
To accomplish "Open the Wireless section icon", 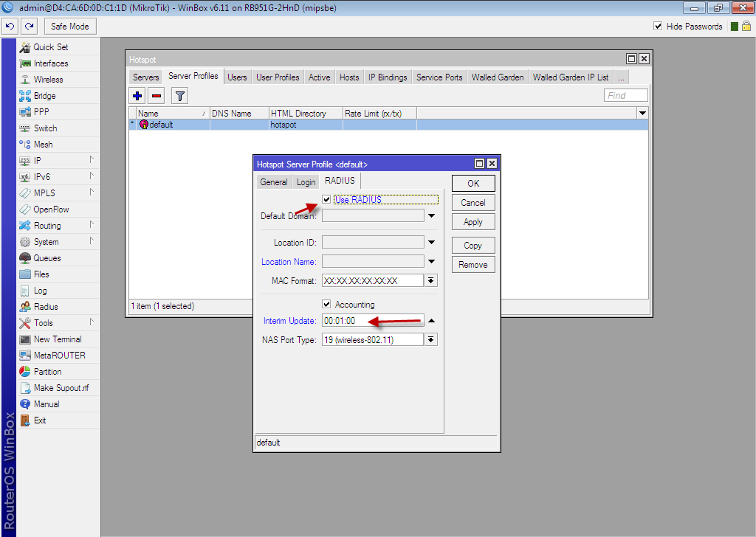I will coord(25,80).
